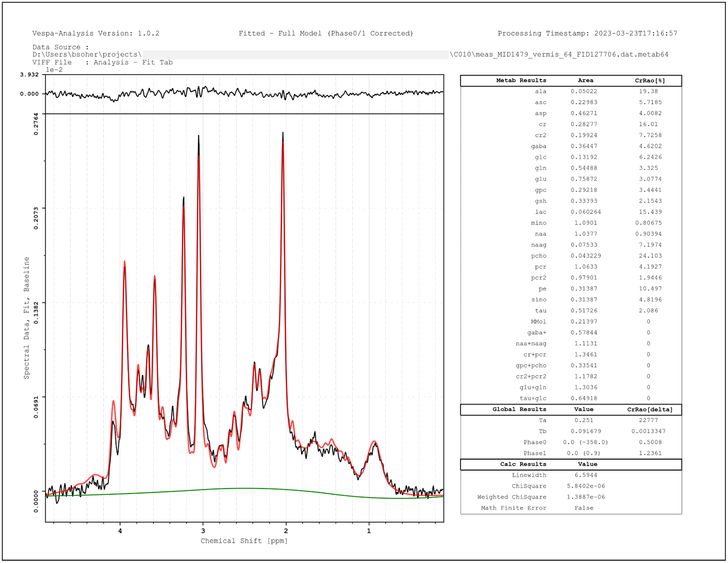
Task: Click the ChiSquare value 5.8402e-06
Action: point(586,486)
